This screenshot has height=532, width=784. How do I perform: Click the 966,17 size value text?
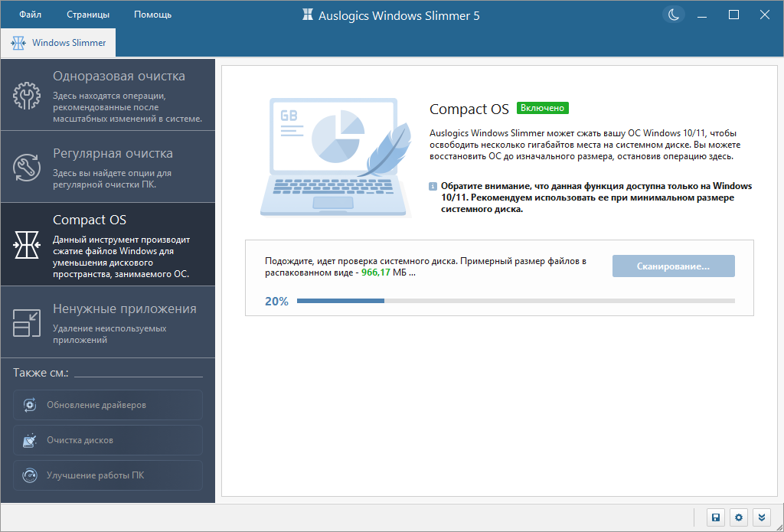click(x=375, y=273)
